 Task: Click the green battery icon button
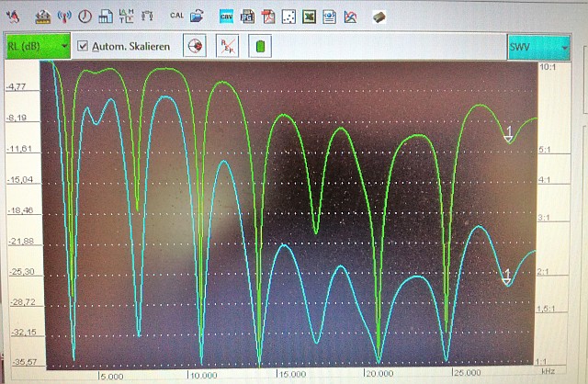(260, 46)
